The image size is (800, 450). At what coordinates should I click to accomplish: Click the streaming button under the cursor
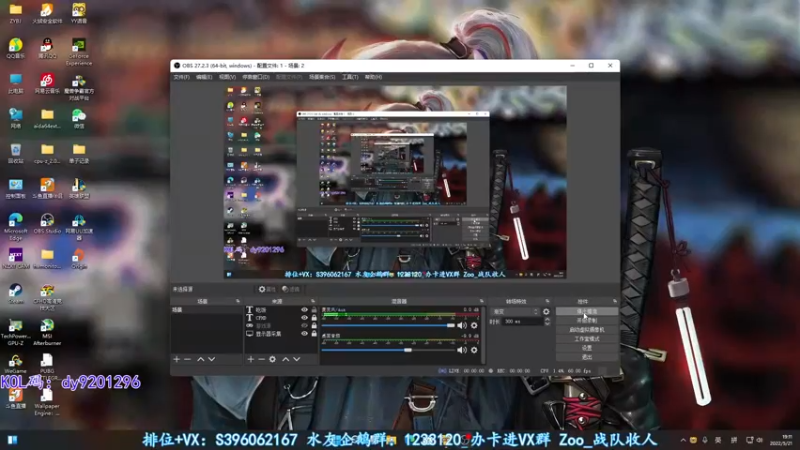(x=587, y=311)
